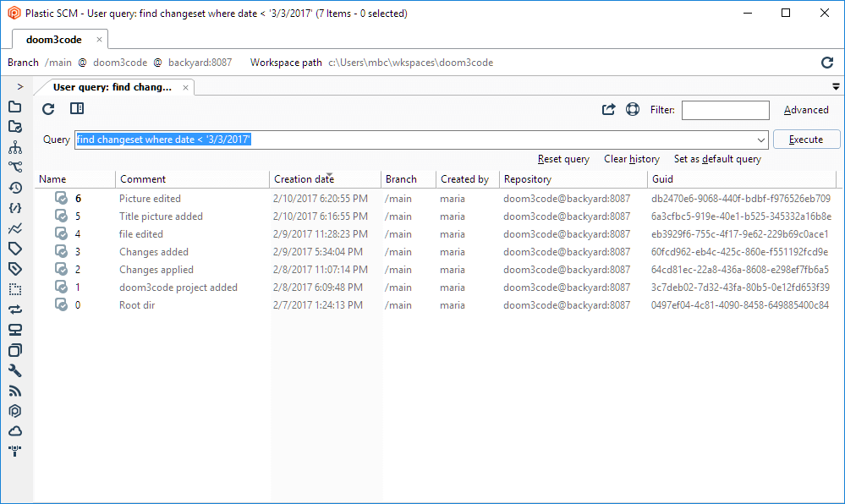Click the /main branch label in header
Viewport: 845px width, 504px height.
(x=58, y=63)
